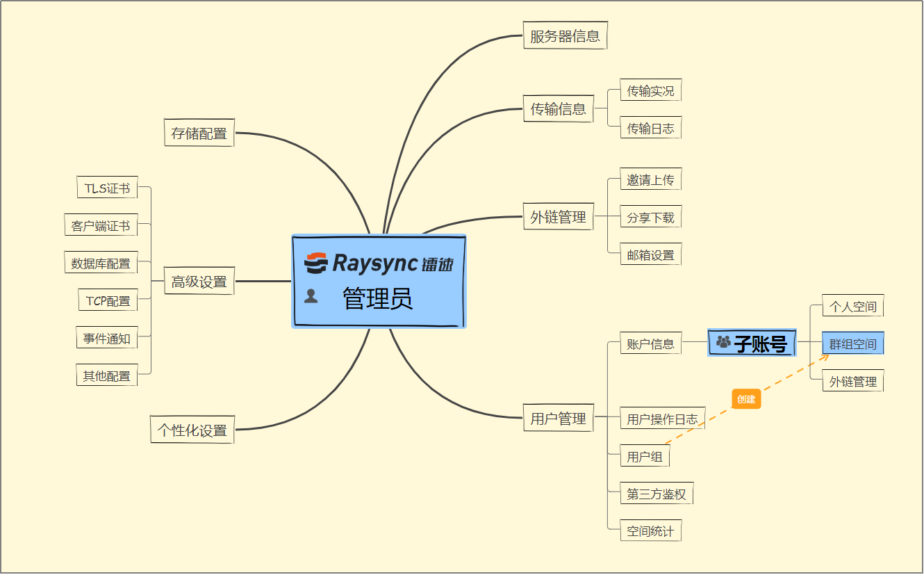Click the orange 创建 label
The height and width of the screenshot is (575, 924).
tap(746, 399)
